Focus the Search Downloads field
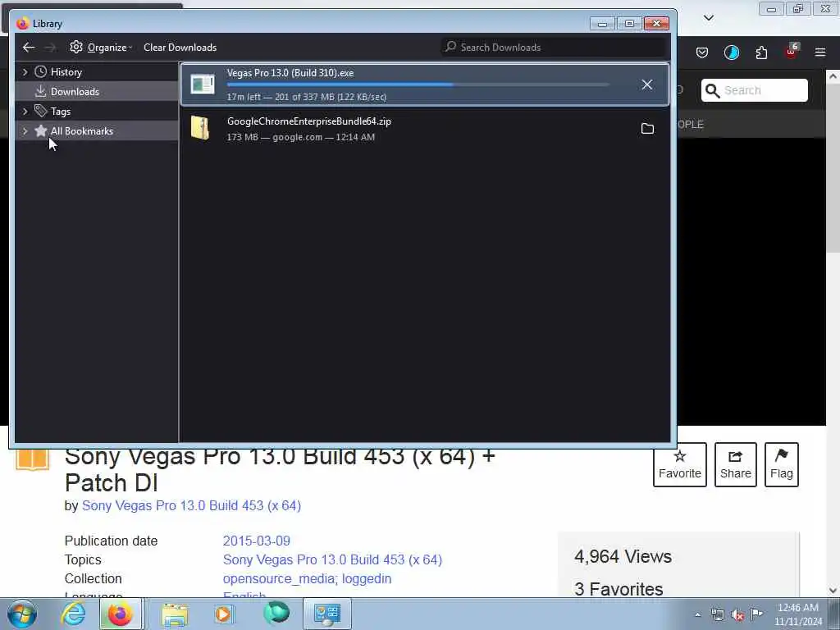 (x=554, y=47)
